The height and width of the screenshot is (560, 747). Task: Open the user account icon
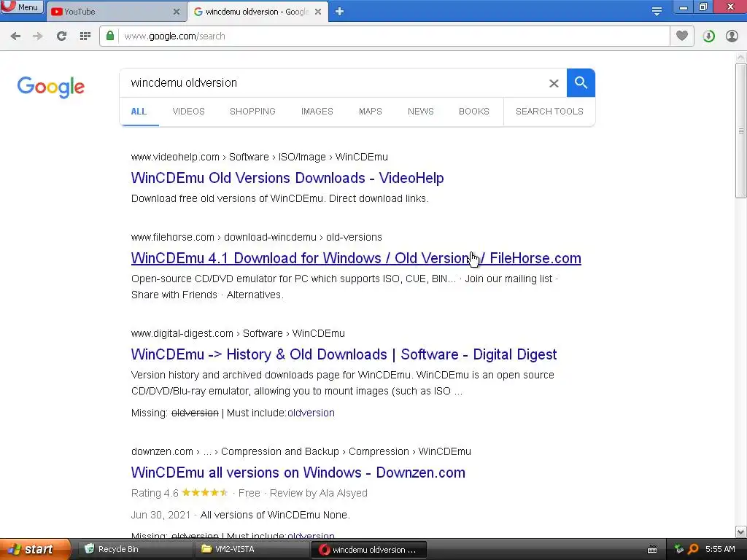point(732,36)
